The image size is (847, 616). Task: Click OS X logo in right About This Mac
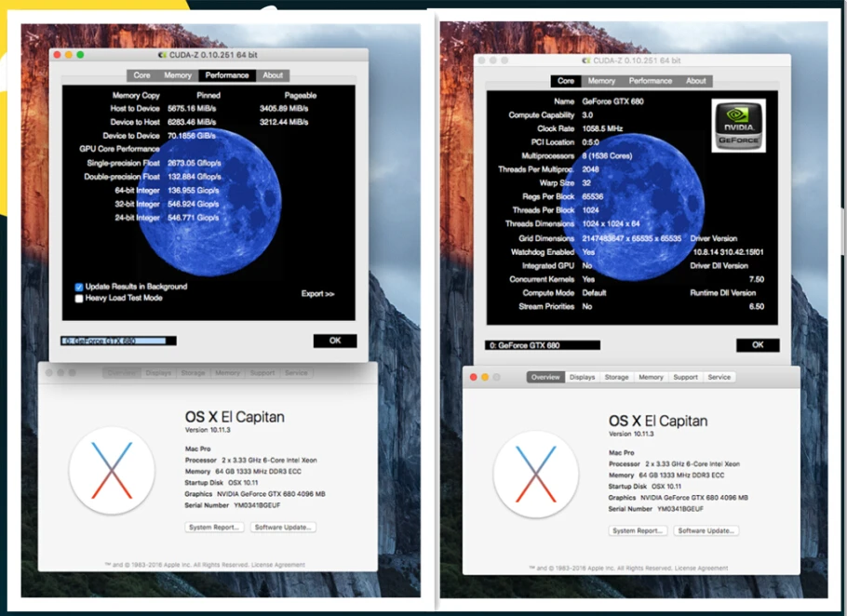536,475
